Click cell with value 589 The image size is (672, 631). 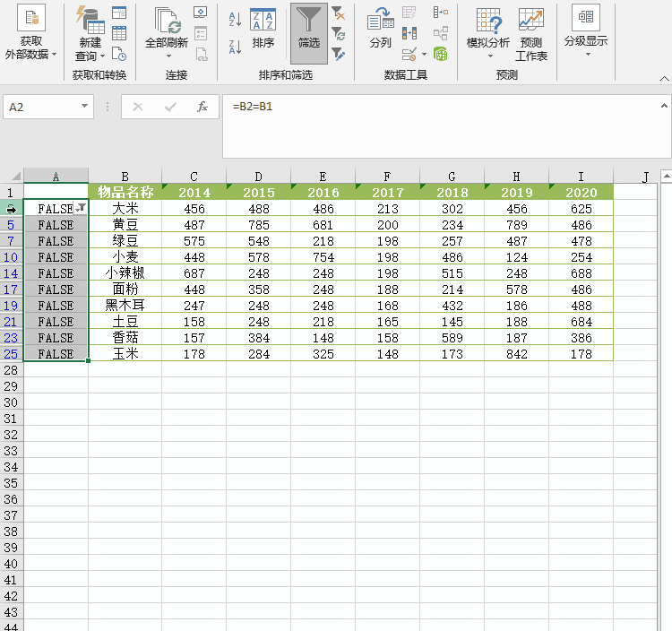452,338
